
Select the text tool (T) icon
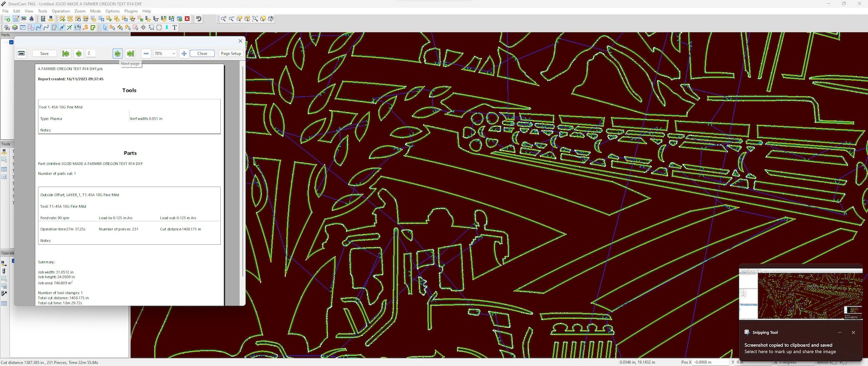pos(174,27)
